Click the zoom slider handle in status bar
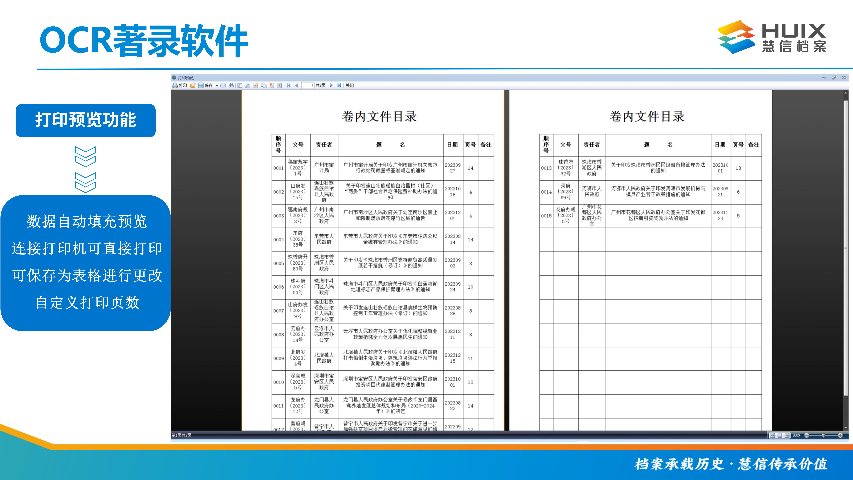Viewport: 853px width, 480px height. coord(823,435)
